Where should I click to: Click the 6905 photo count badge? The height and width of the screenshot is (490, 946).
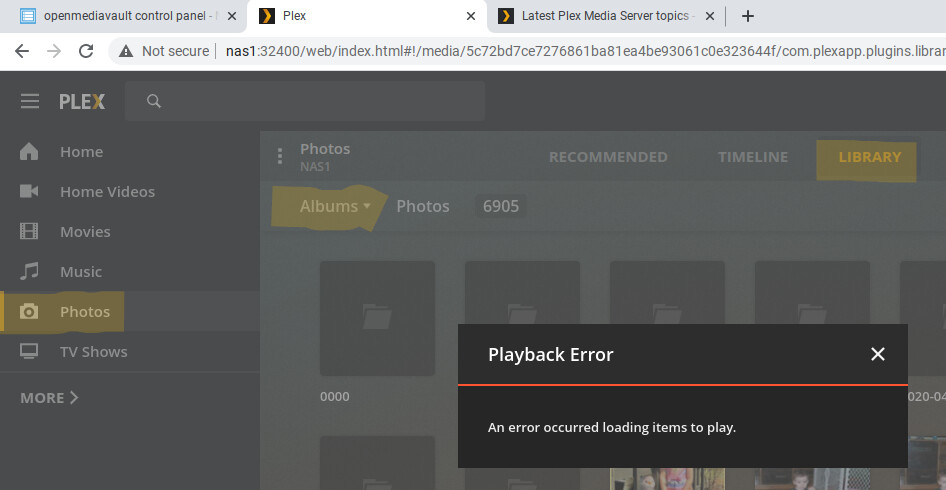(501, 206)
